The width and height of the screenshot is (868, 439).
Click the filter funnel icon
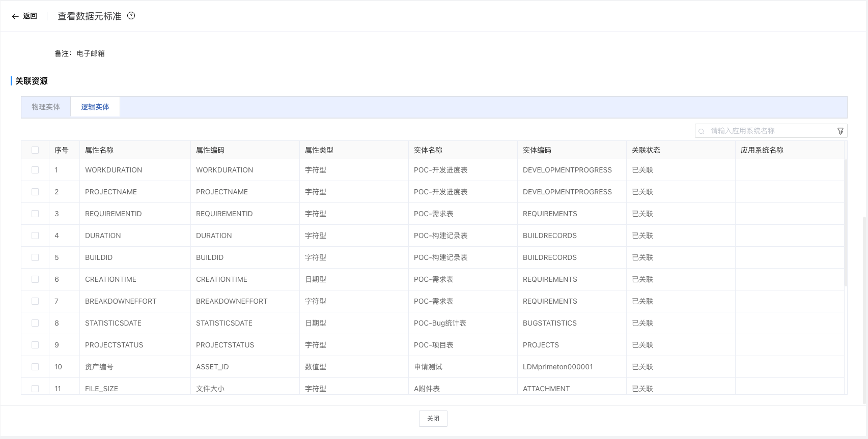(x=841, y=131)
